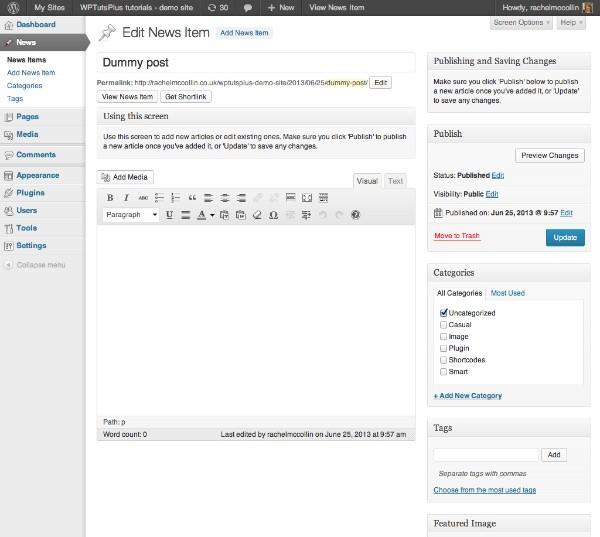Viewport: 600px width, 537px height.
Task: Redo the last edit
Action: pos(339,215)
